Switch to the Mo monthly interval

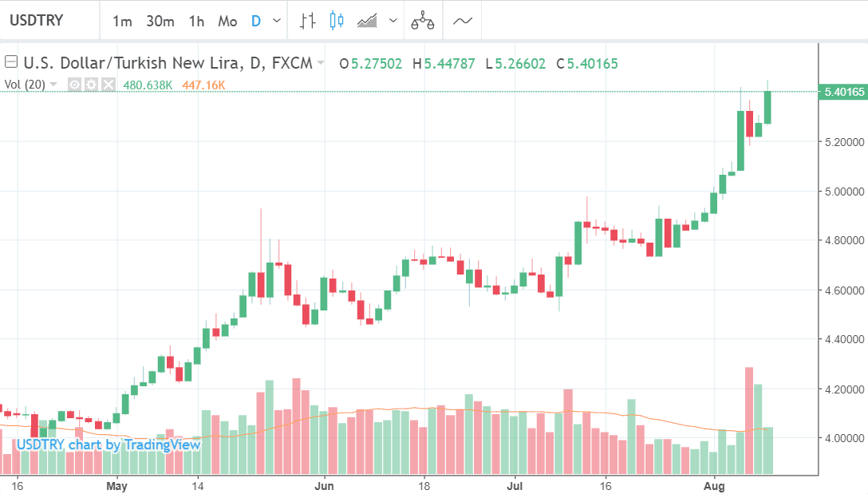[227, 22]
